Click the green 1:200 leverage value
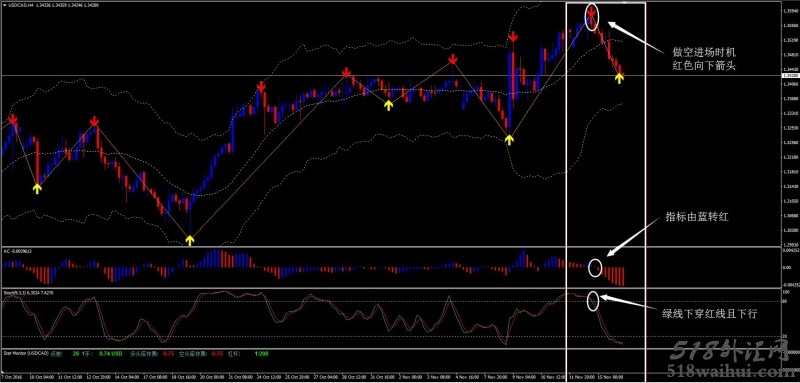The height and width of the screenshot is (383, 800). (x=262, y=353)
